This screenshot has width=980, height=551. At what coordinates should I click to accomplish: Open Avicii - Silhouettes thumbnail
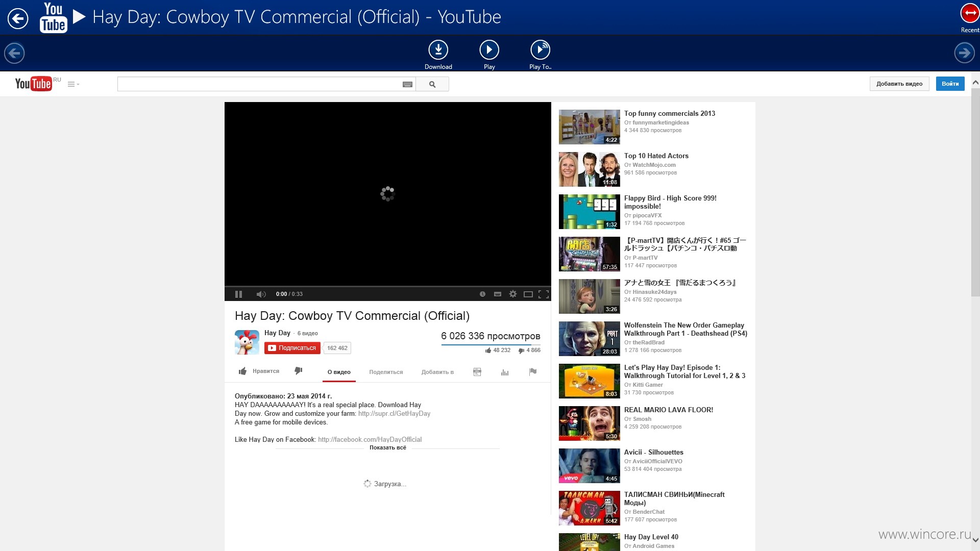(590, 466)
